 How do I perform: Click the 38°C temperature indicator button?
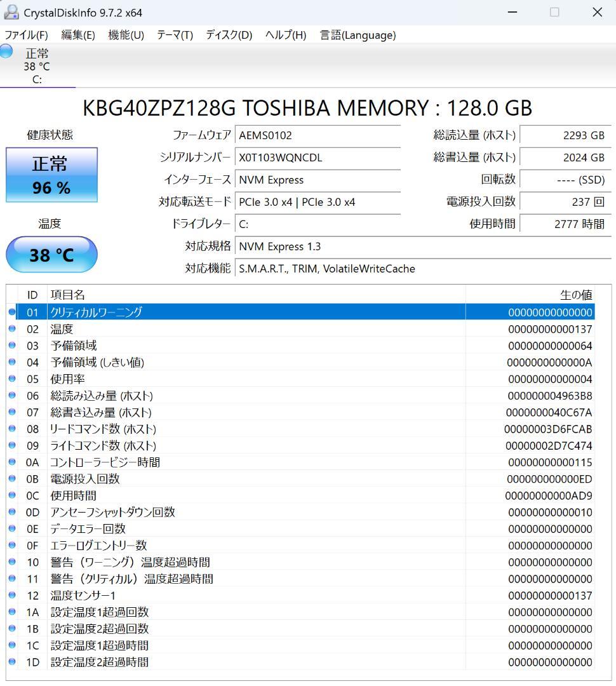pos(51,254)
